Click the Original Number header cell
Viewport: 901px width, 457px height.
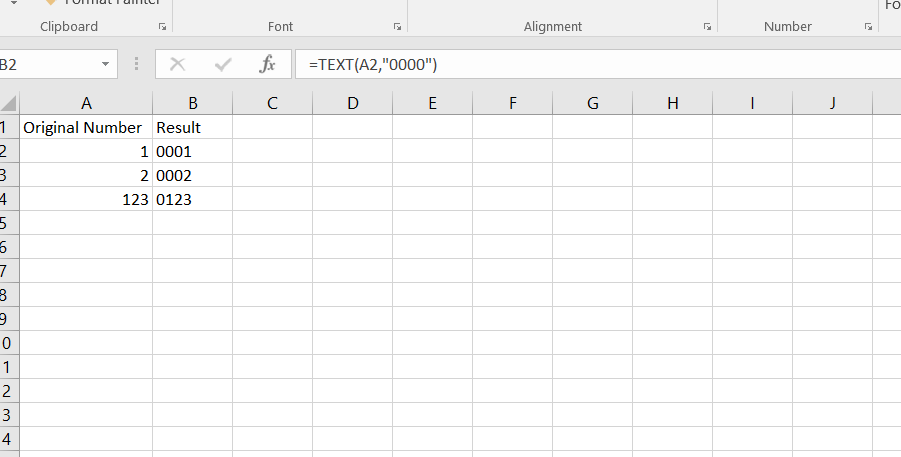point(86,128)
